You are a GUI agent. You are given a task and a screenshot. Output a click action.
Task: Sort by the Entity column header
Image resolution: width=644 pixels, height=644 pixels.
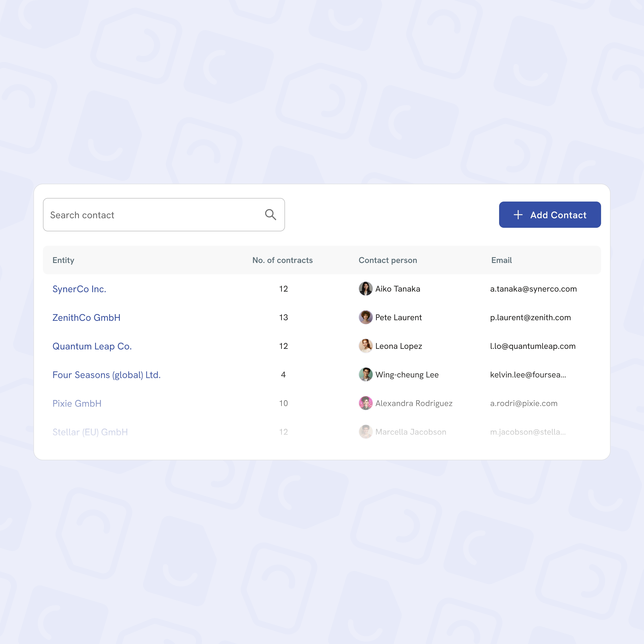click(x=63, y=260)
